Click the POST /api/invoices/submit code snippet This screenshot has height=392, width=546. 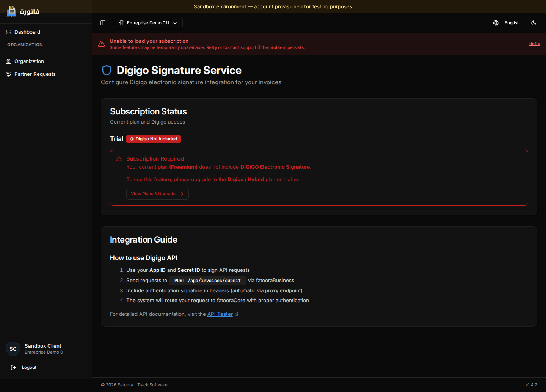207,281
